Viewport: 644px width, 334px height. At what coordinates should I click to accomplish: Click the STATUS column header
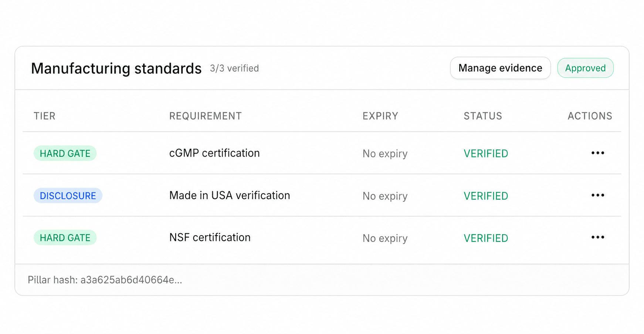tap(482, 116)
